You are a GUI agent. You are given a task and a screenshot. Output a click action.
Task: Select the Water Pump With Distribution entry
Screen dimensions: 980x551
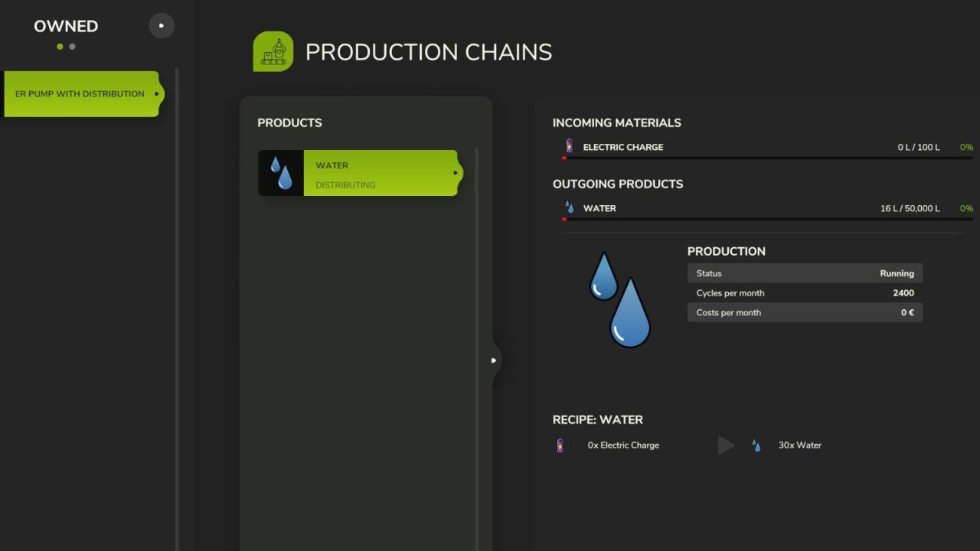click(80, 94)
